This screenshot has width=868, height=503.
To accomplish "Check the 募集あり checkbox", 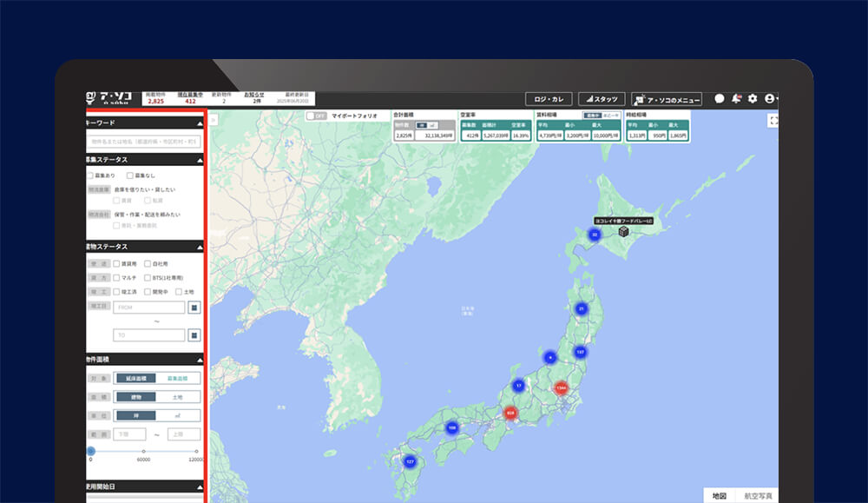I will click(90, 175).
